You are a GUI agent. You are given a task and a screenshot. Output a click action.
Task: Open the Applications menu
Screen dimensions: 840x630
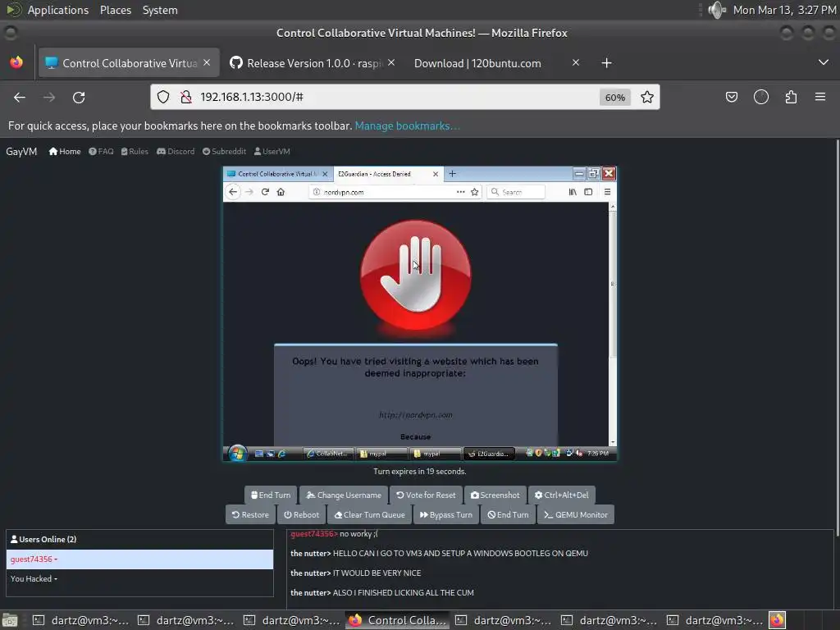(x=58, y=10)
